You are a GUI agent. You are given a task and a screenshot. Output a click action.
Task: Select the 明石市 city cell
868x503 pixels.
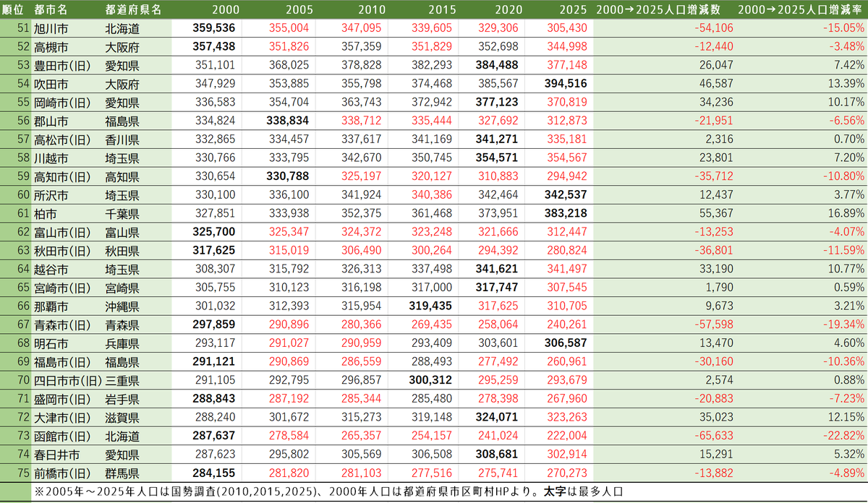[x=51, y=343]
